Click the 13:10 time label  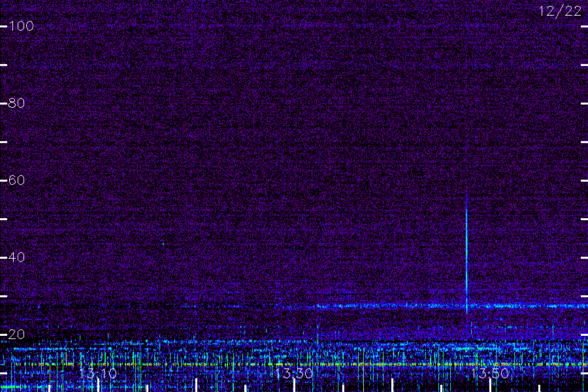click(x=98, y=374)
